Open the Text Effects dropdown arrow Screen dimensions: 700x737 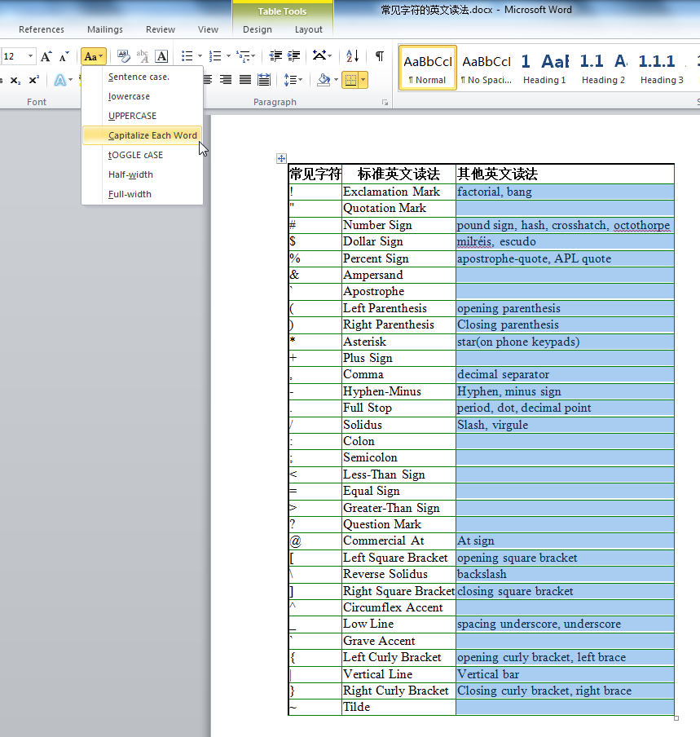[x=70, y=81]
